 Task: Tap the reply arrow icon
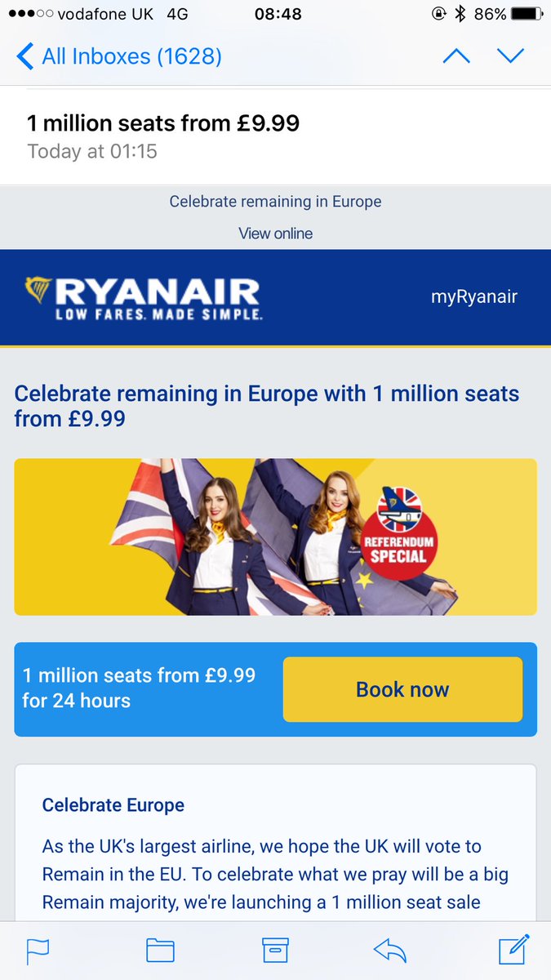390,950
